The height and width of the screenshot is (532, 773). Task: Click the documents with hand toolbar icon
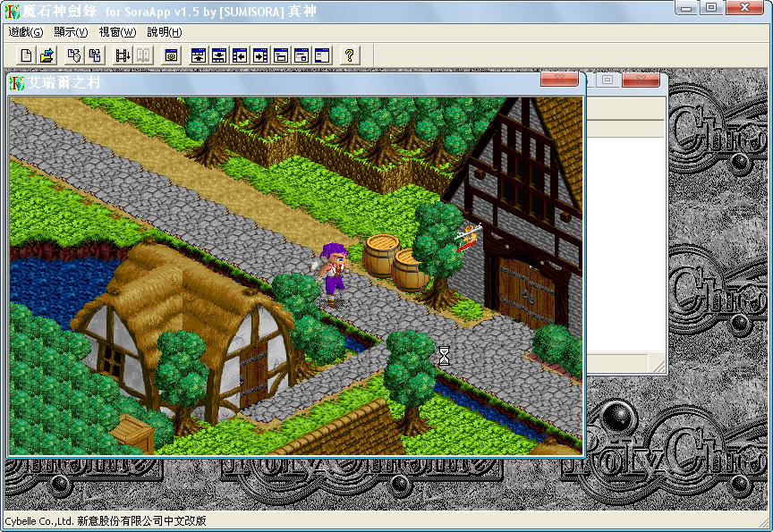74,55
